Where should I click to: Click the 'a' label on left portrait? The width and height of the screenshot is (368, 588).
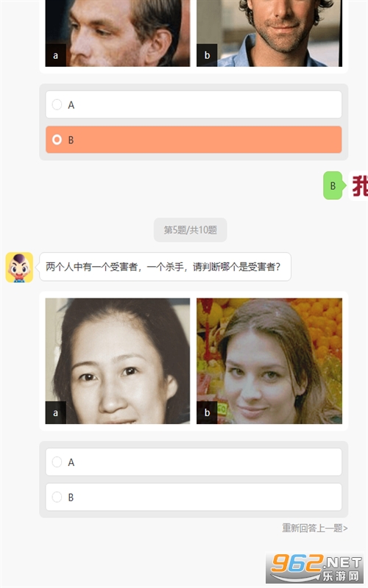point(56,413)
